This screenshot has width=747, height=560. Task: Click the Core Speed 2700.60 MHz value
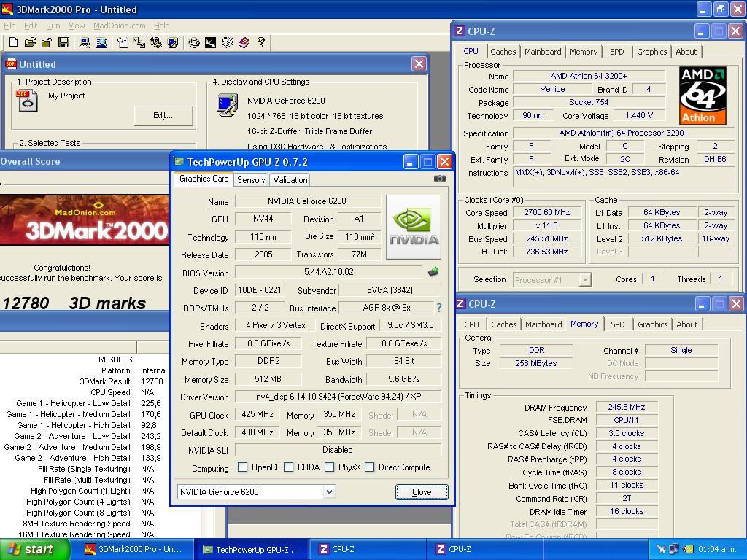tap(546, 212)
